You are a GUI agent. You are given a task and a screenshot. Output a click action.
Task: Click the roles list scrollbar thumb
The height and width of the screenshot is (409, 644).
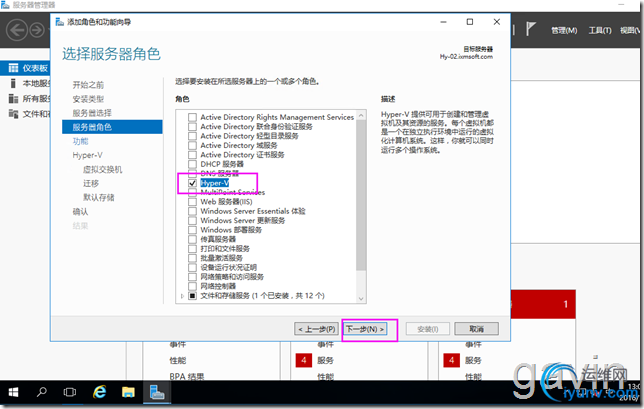click(361, 195)
